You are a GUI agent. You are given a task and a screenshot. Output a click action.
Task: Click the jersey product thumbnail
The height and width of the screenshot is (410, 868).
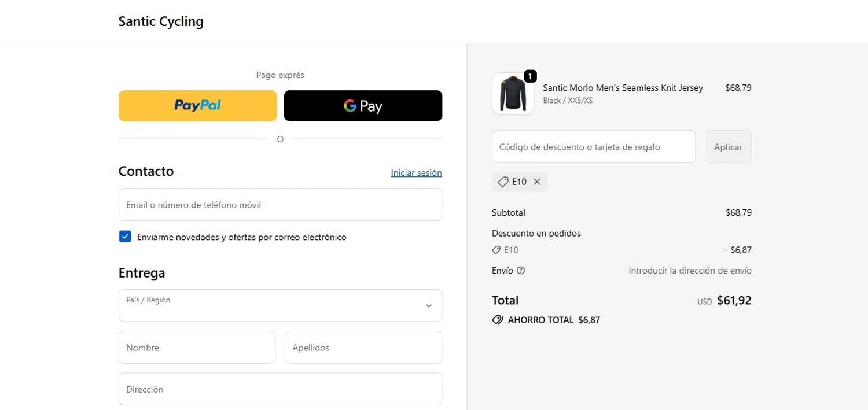(513, 94)
